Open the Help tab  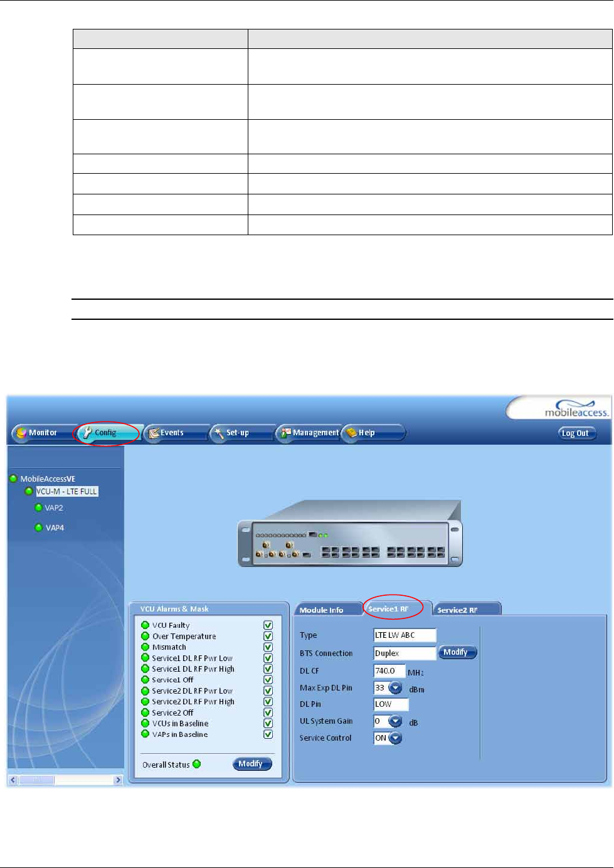coord(374,433)
